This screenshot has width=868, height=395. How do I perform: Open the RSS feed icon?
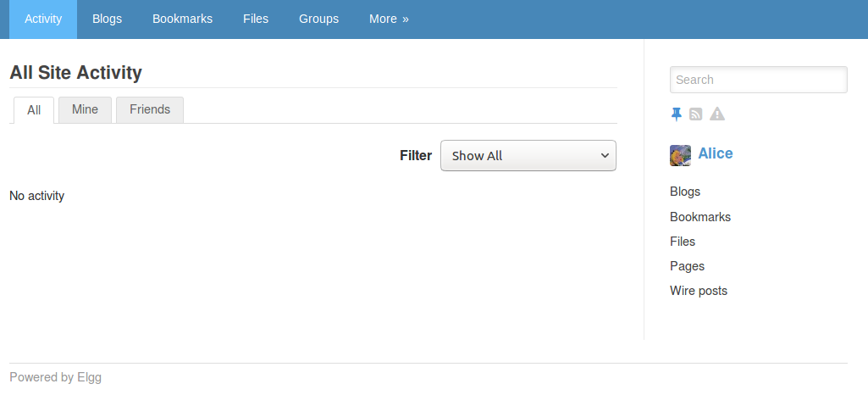click(695, 114)
